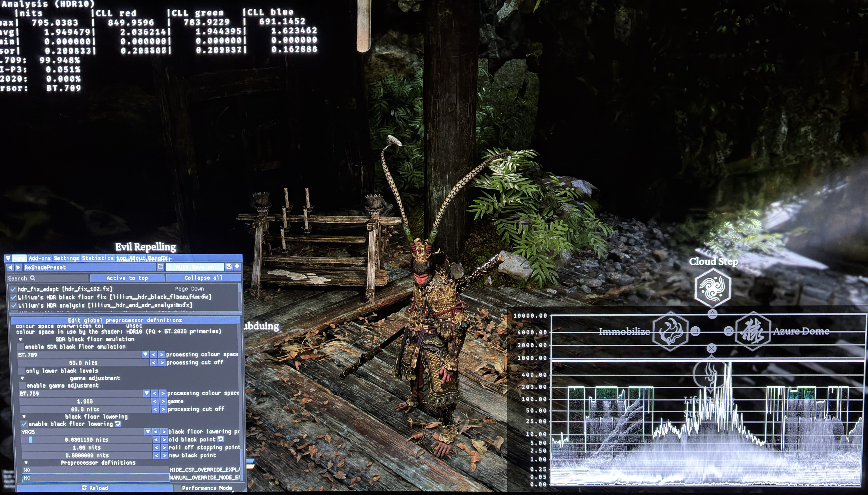This screenshot has width=868, height=495.
Task: Click the MANUAL_OVERRIDE_MODE NO value field
Action: tap(96, 478)
